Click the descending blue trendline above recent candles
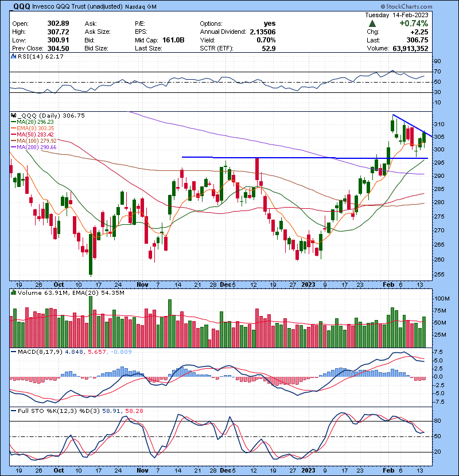459x476 pixels. 412,126
